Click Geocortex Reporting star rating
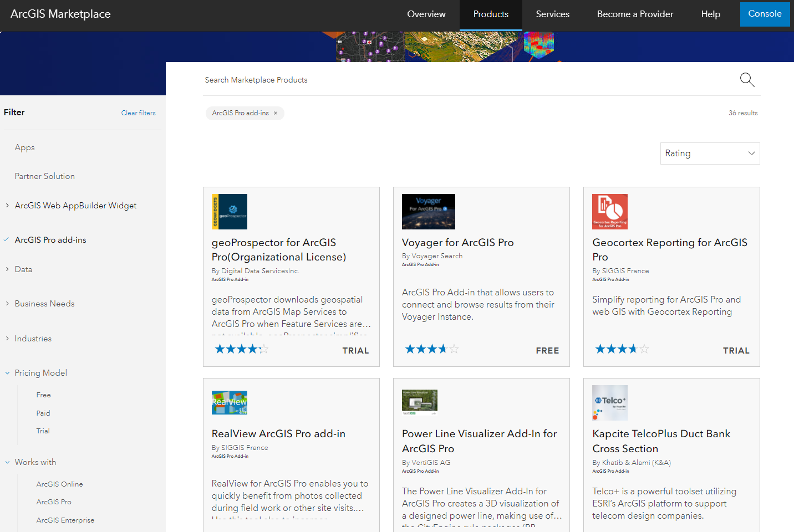 pyautogui.click(x=622, y=349)
